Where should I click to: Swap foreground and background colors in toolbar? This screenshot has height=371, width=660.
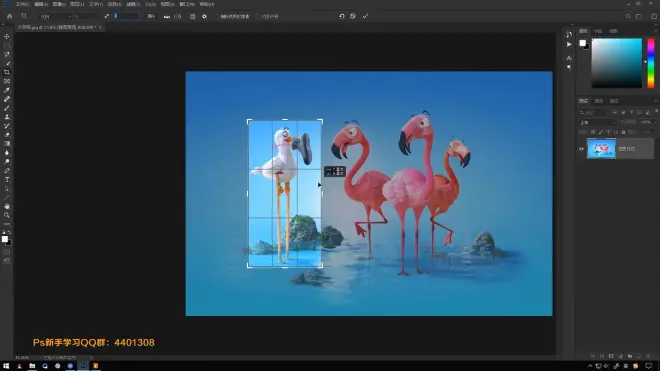click(x=9, y=232)
